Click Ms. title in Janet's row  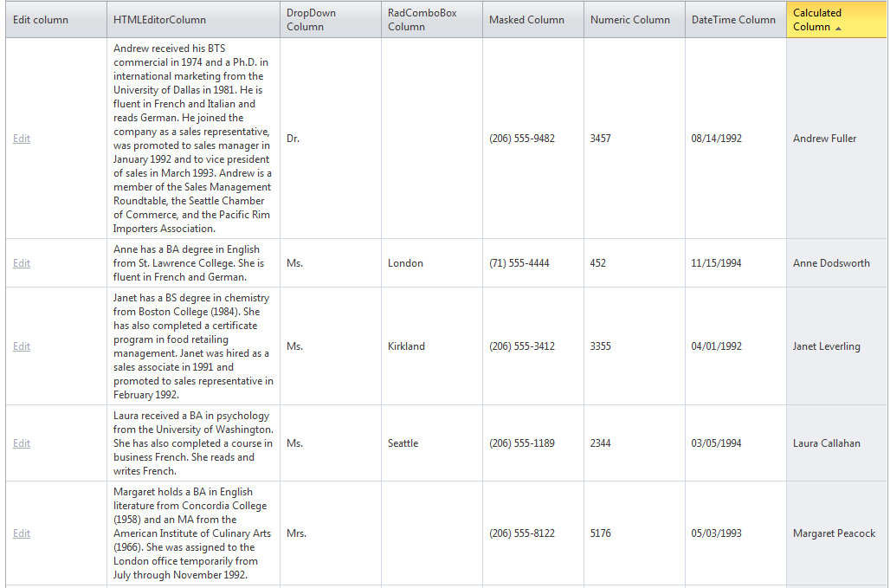point(294,346)
